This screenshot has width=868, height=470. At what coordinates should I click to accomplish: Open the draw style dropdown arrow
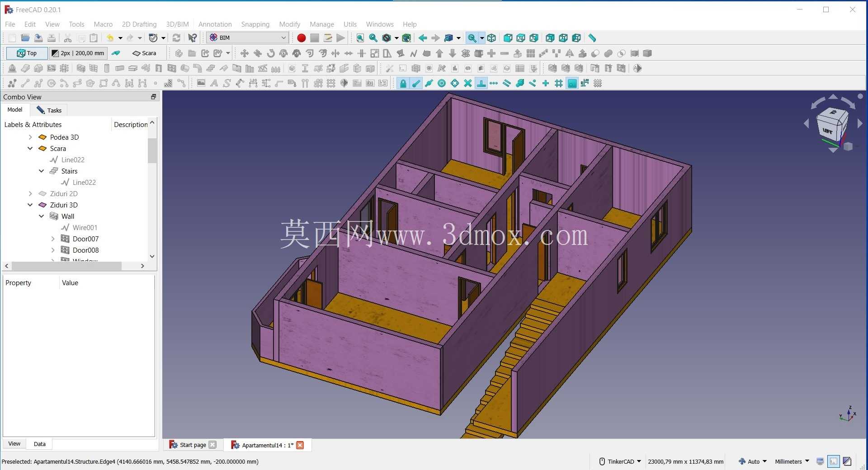coord(396,38)
